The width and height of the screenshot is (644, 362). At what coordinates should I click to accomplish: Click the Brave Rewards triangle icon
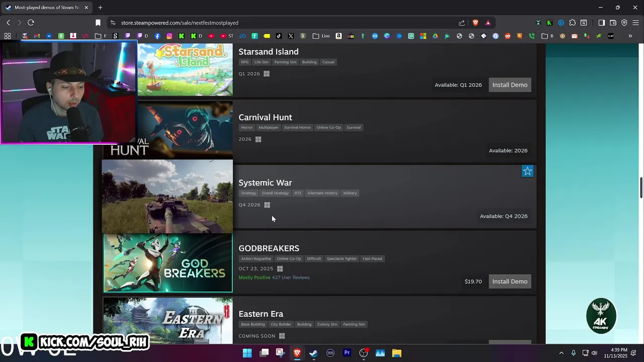coord(488,23)
